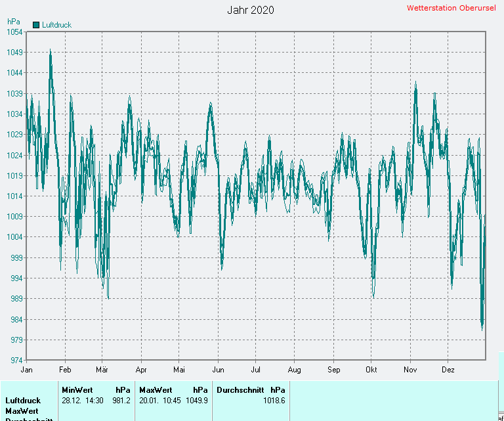Click the Dez month label

tap(448, 370)
